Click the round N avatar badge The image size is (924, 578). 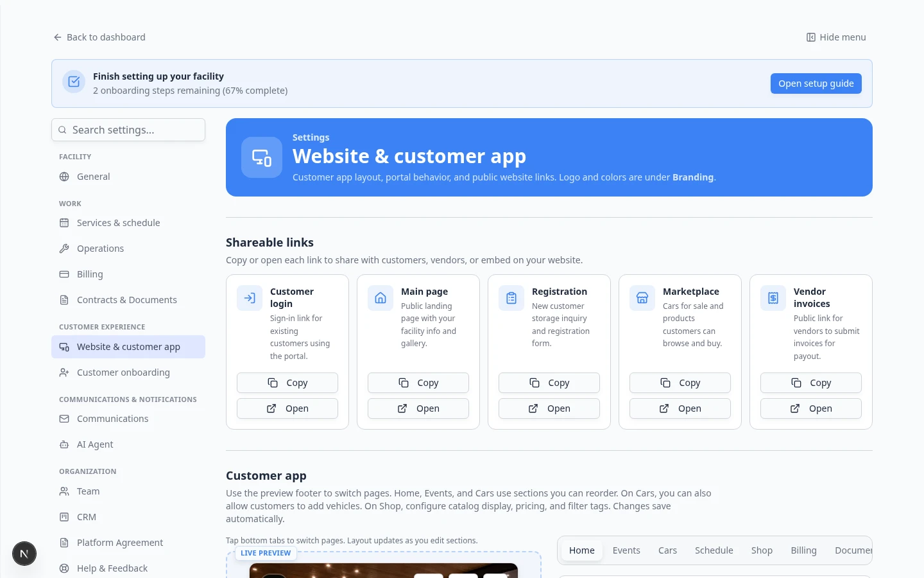[x=24, y=554]
